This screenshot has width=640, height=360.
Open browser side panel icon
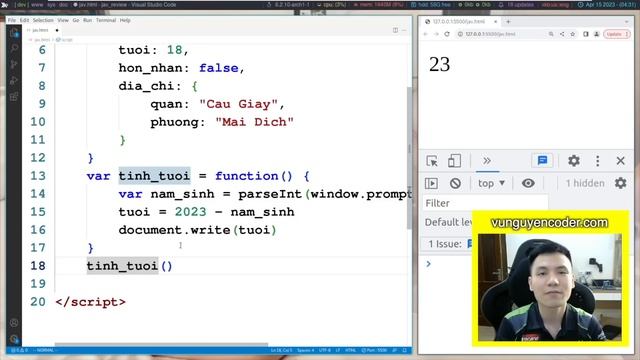tap(586, 34)
